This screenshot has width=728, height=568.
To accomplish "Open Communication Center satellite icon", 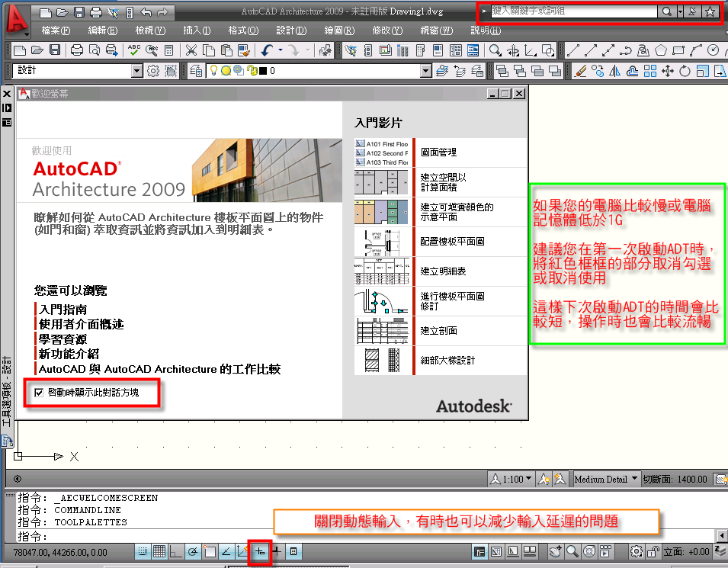I will [x=692, y=11].
